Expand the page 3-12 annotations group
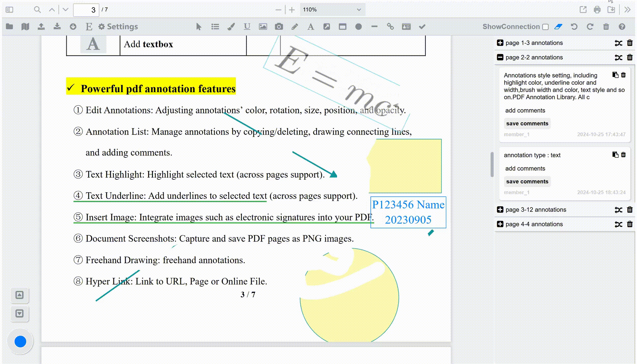Viewport: 637px width, 364px height. tap(500, 210)
